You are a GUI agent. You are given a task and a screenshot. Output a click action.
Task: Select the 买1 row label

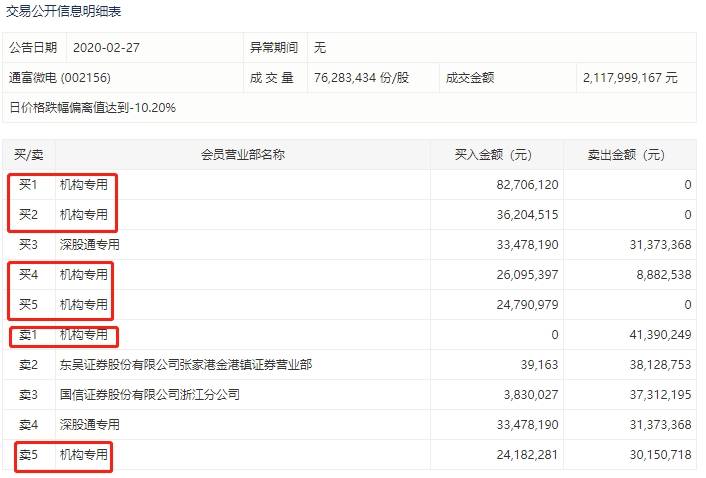28,185
